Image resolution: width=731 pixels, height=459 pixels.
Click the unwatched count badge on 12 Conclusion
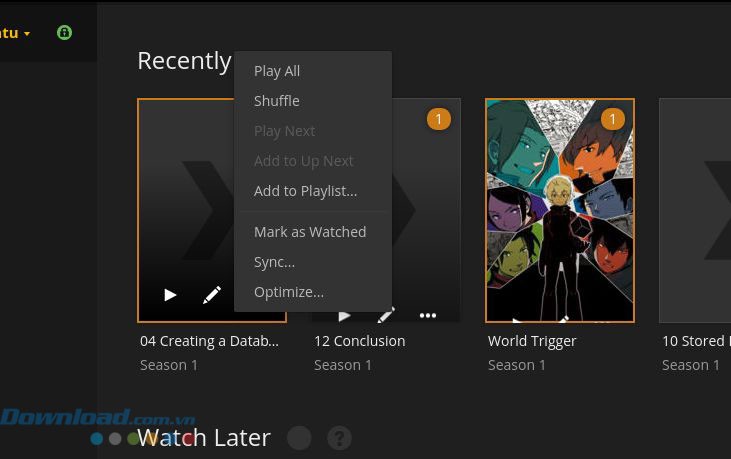click(438, 120)
